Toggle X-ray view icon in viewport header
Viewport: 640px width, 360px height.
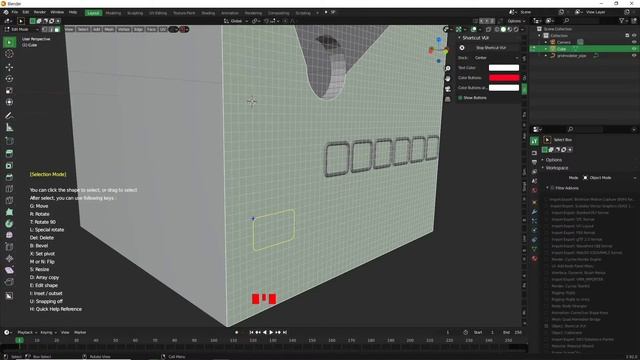(488, 29)
